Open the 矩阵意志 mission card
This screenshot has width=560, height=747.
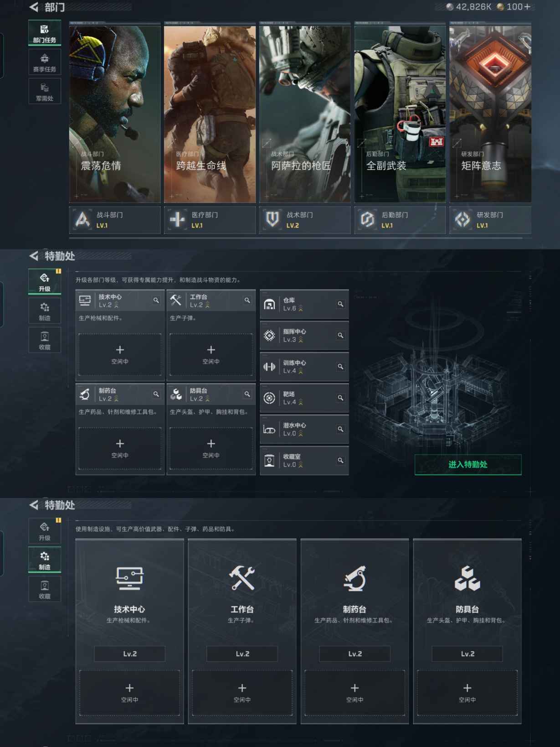click(x=490, y=114)
